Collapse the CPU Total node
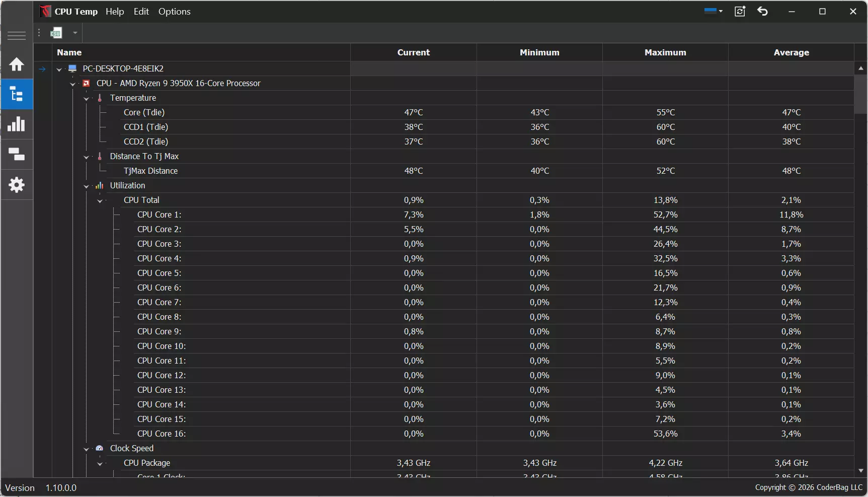 (100, 200)
